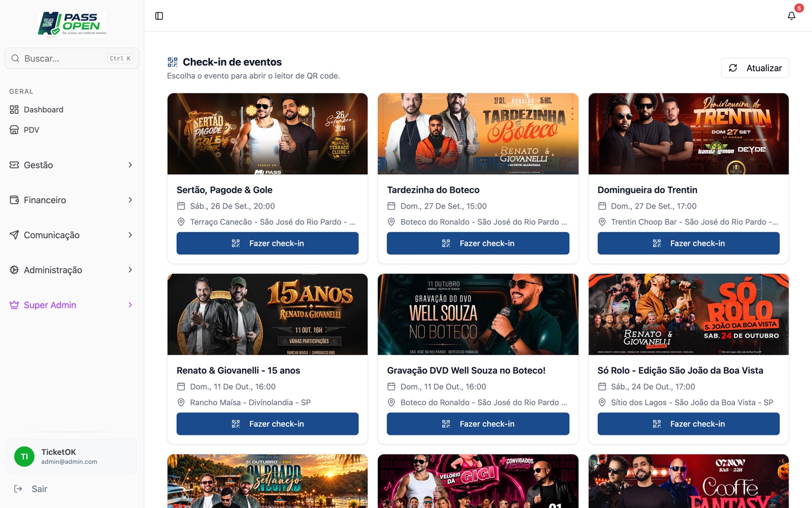Fazer check-in for Gravação DVD Well Souza
Viewport: 812px width, 508px height.
pyautogui.click(x=478, y=424)
